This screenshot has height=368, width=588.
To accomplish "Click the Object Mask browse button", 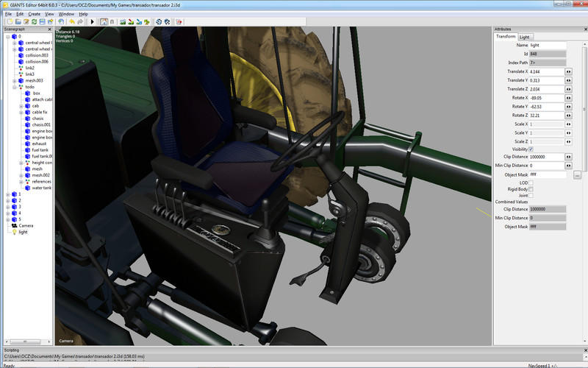I will (578, 175).
